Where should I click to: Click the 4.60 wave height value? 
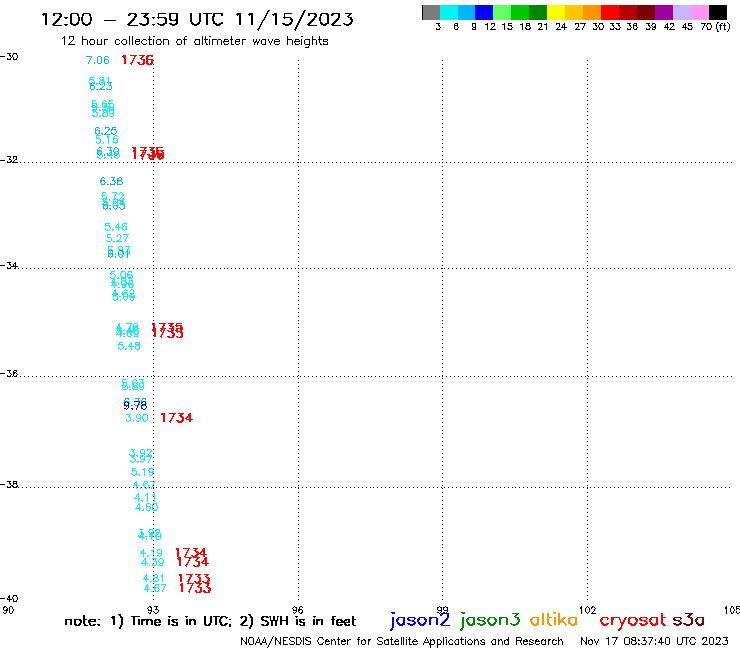tap(147, 507)
